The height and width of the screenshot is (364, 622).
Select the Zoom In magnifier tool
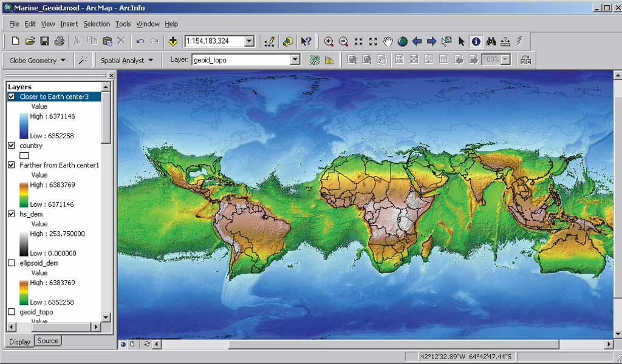[329, 41]
